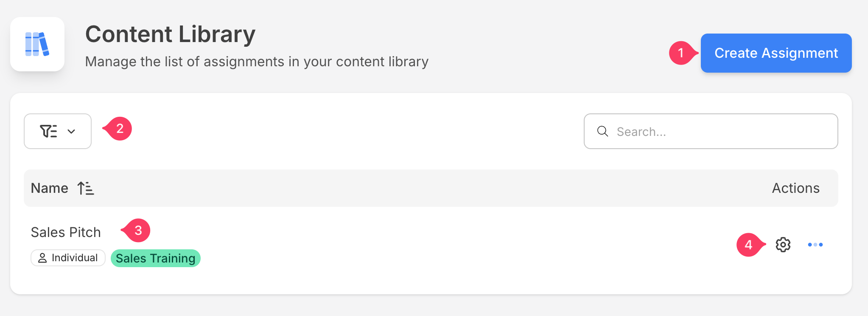This screenshot has width=868, height=316.
Task: Expand the filter dropdown chevron
Action: coord(71,132)
